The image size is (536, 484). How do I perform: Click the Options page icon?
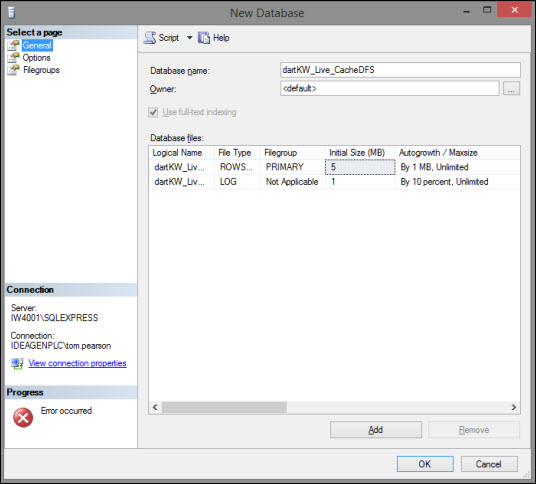click(x=14, y=57)
